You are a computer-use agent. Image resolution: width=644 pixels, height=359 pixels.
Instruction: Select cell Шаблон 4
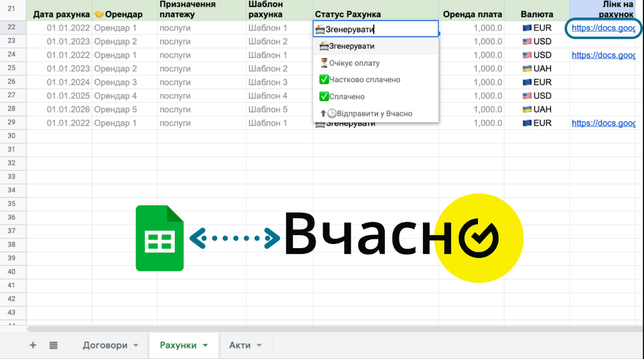point(279,96)
